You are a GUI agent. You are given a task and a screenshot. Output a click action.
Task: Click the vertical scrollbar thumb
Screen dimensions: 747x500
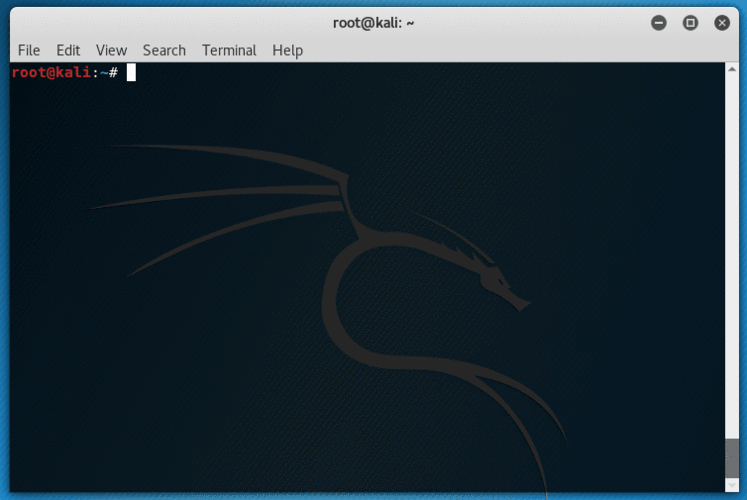click(732, 457)
